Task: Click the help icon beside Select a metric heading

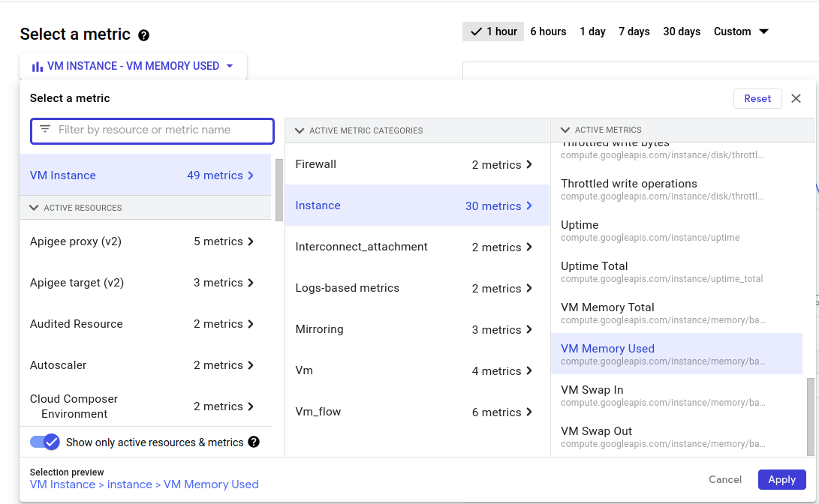Action: coord(144,35)
